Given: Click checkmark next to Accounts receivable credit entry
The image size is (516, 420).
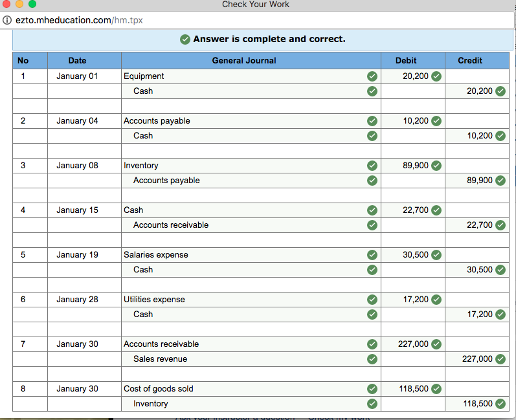Looking at the screenshot, I should pyautogui.click(x=372, y=225).
